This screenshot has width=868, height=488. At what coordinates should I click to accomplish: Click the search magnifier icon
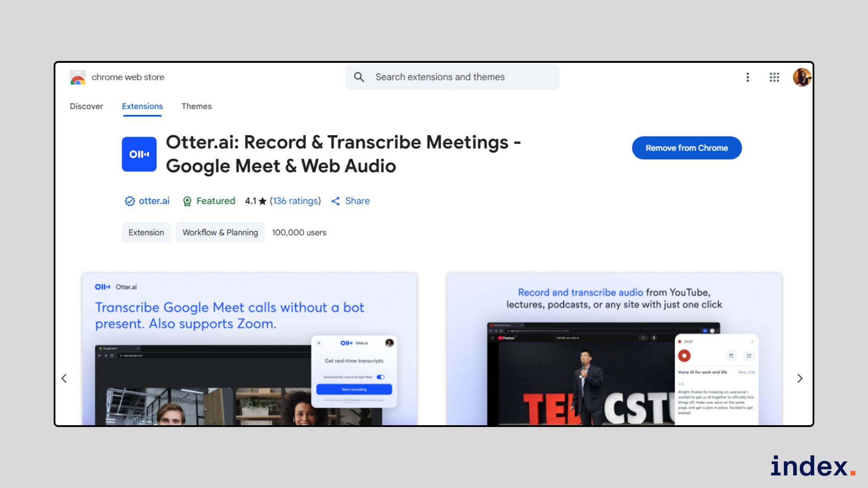359,77
